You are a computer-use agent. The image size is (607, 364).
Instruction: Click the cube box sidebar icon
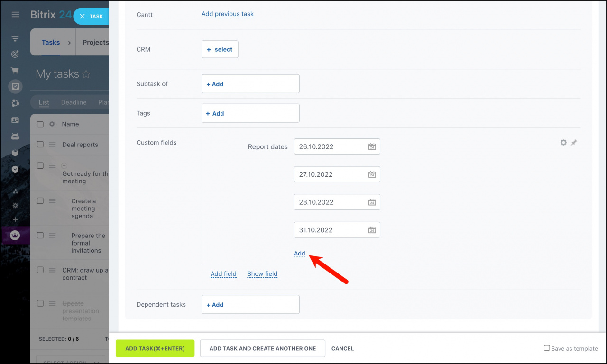[x=15, y=153]
